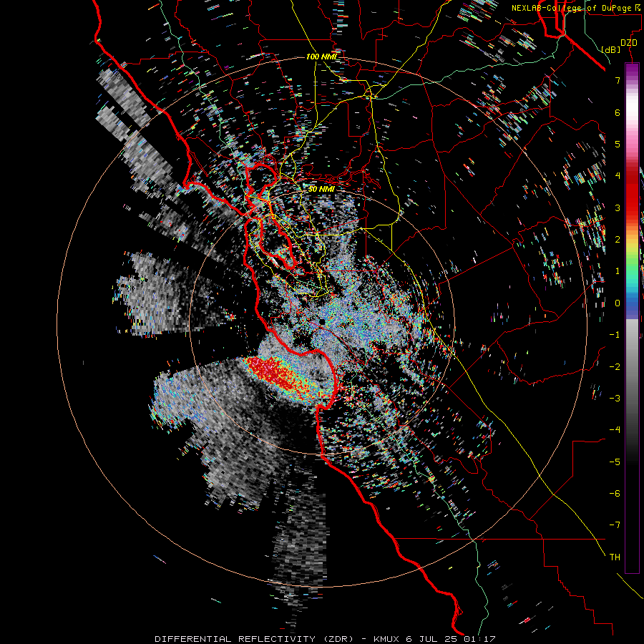Select the -6 value on color scale

[615, 494]
